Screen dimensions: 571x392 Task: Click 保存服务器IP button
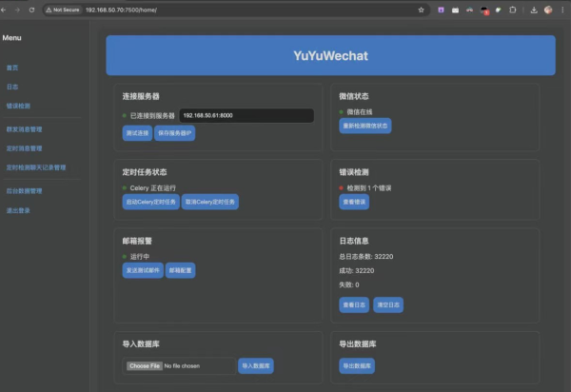[175, 133]
